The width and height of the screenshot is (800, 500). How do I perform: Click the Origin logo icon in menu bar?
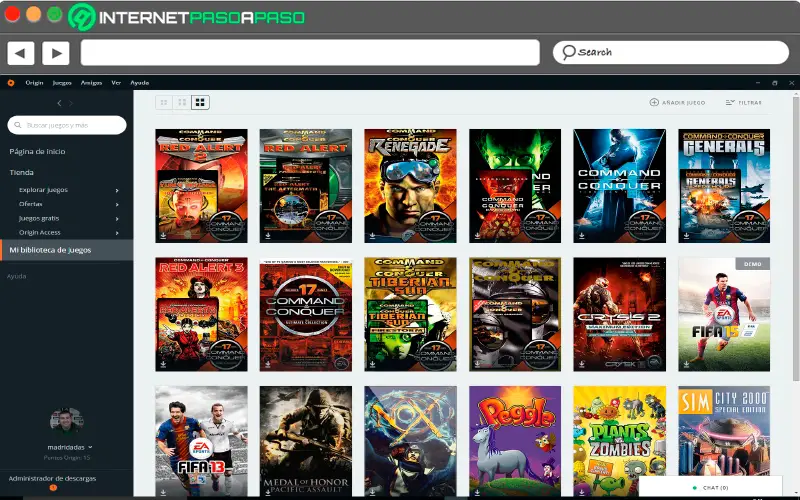11,83
